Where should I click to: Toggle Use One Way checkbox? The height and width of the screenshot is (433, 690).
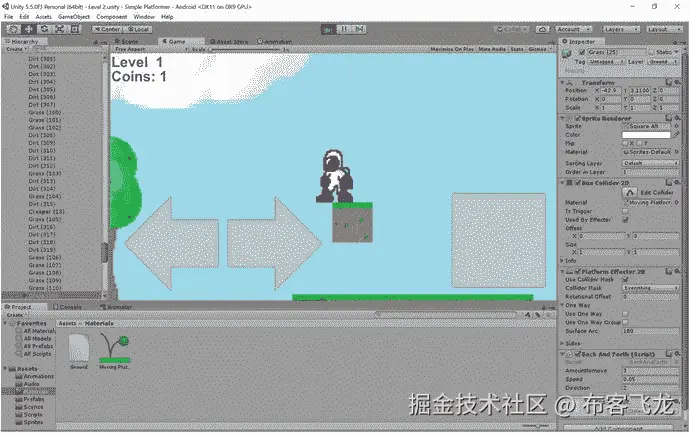(625, 314)
